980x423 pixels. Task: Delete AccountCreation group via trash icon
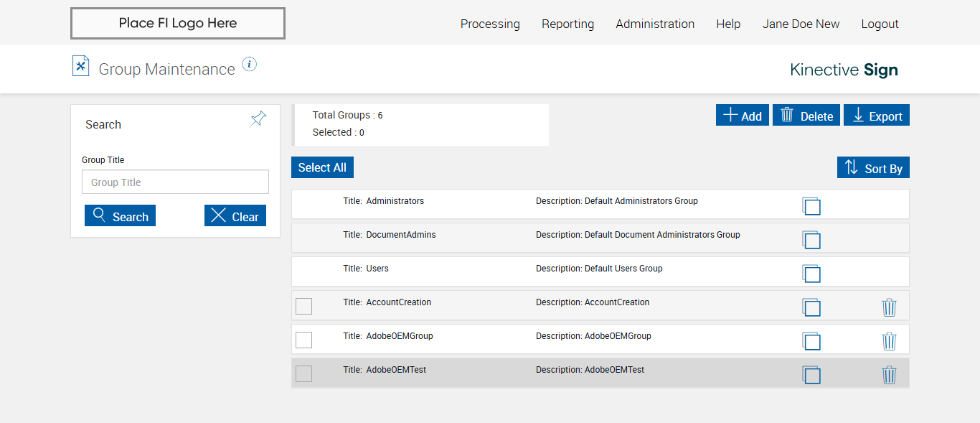(x=889, y=307)
